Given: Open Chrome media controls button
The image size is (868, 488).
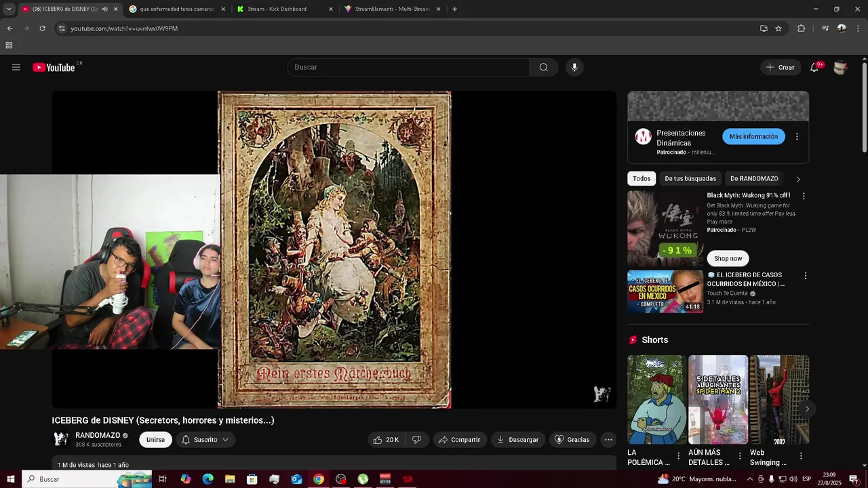Looking at the screenshot, I should point(825,28).
